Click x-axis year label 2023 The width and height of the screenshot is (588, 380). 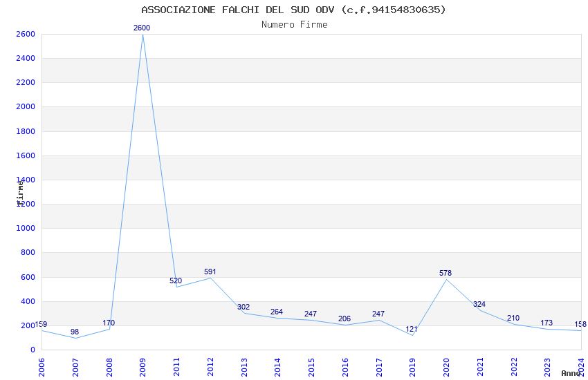tap(548, 368)
